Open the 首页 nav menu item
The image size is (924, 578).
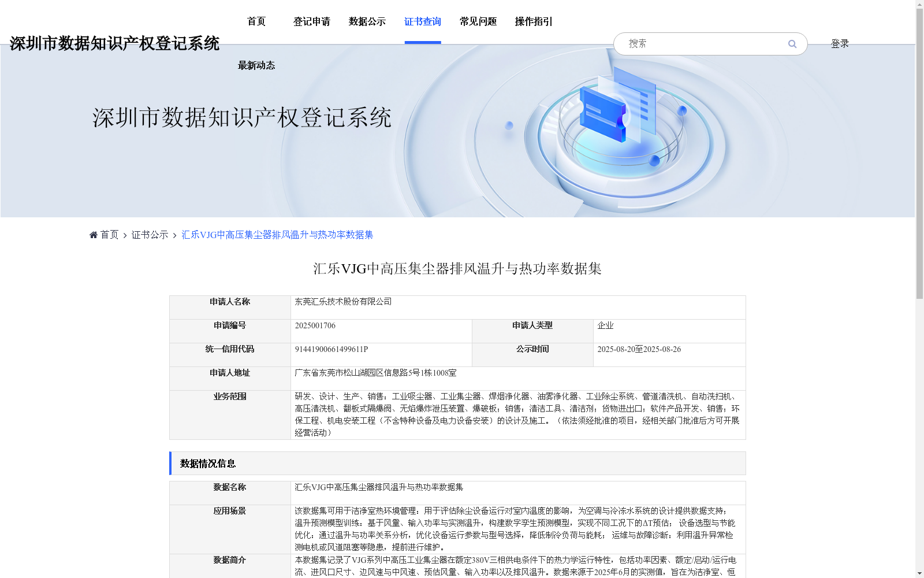tap(256, 21)
